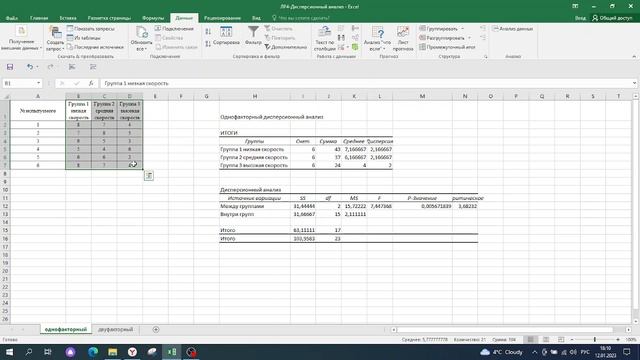Image resolution: width=640 pixels, height=360 pixels.
Task: Click Получение внешних данных icon
Action: coord(21,31)
